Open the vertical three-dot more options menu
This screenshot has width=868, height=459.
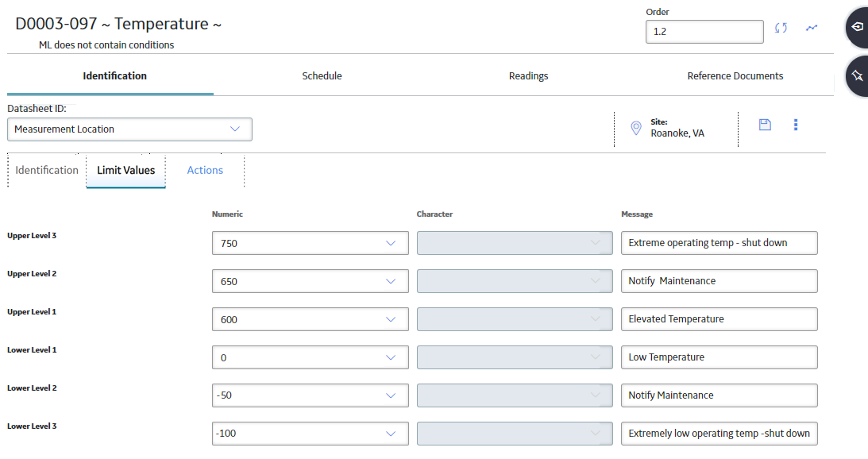(x=796, y=125)
